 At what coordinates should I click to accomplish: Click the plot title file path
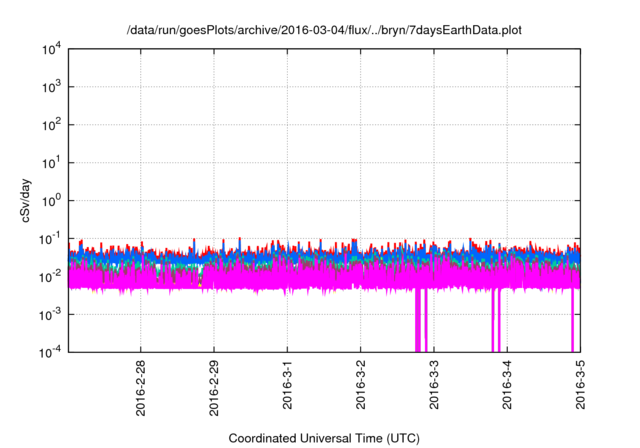[324, 31]
